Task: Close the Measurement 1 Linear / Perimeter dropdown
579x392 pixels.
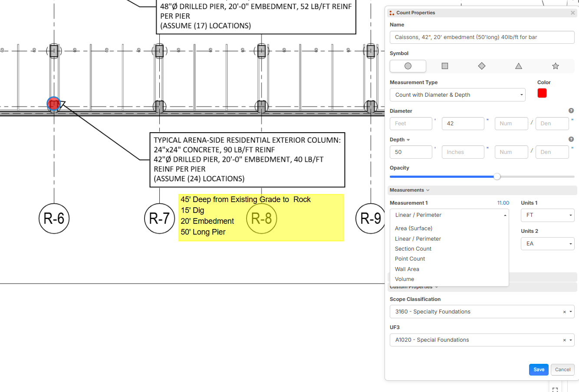Action: tap(449, 215)
